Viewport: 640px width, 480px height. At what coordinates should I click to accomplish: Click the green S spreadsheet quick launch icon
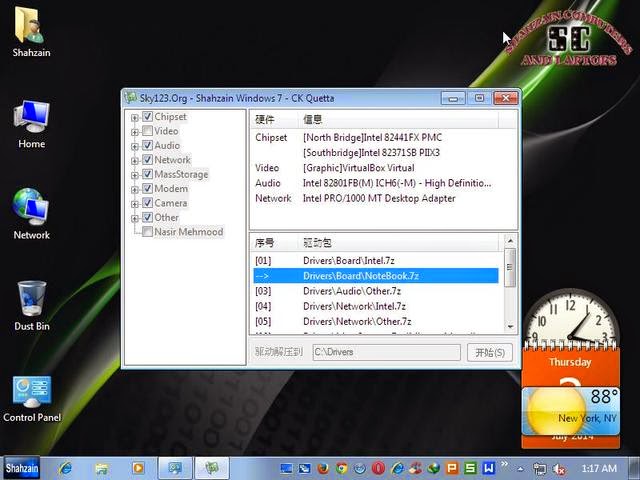coord(470,468)
